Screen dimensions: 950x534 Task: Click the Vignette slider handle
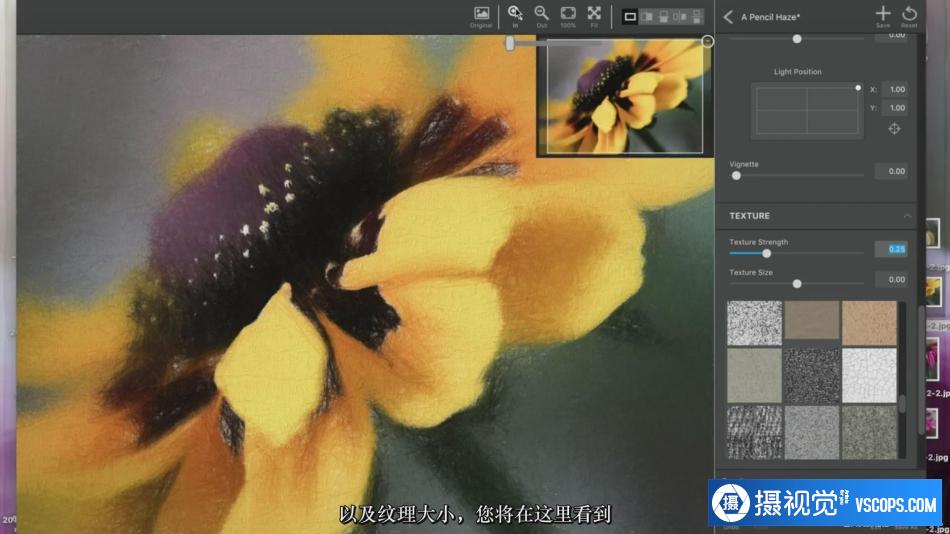736,176
